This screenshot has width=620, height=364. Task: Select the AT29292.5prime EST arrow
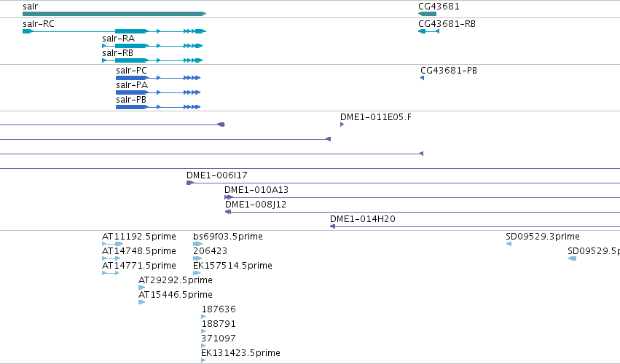[142, 288]
